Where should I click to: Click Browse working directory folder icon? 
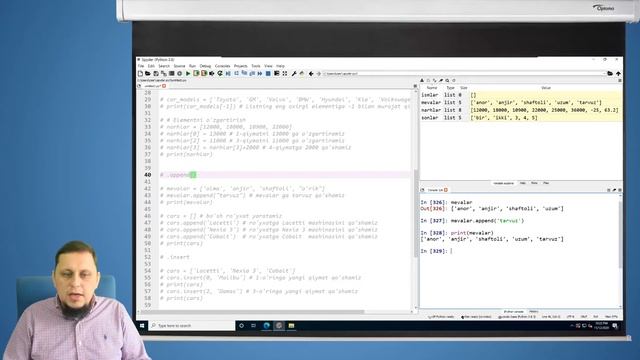[610, 73]
